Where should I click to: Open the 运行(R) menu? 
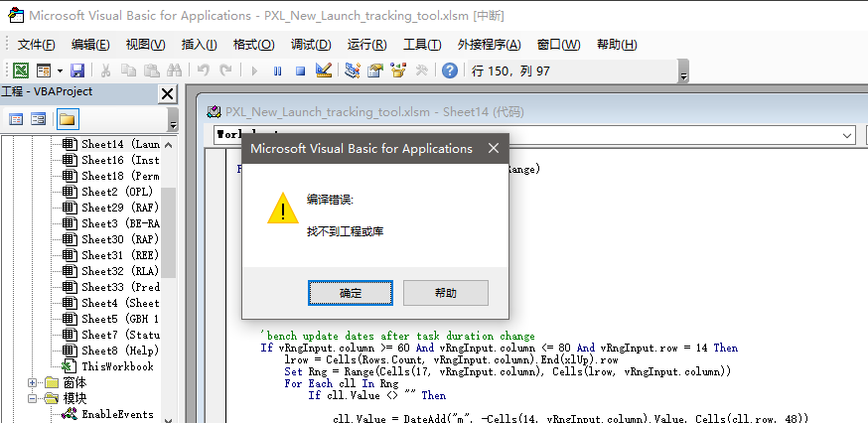click(367, 45)
